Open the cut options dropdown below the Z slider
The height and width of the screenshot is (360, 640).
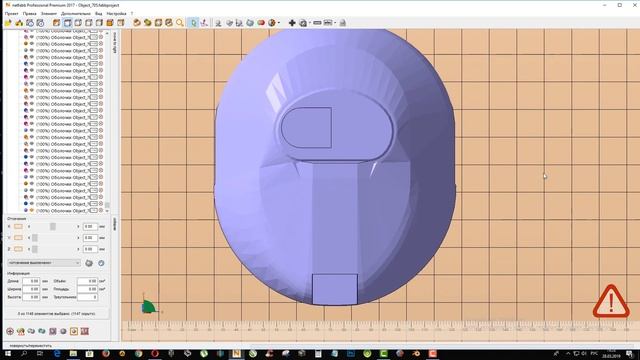coord(43,263)
